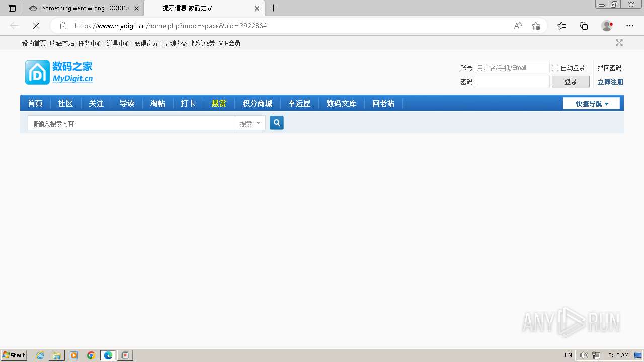Open the browser profile avatar
This screenshot has height=362, width=644.
(x=607, y=26)
